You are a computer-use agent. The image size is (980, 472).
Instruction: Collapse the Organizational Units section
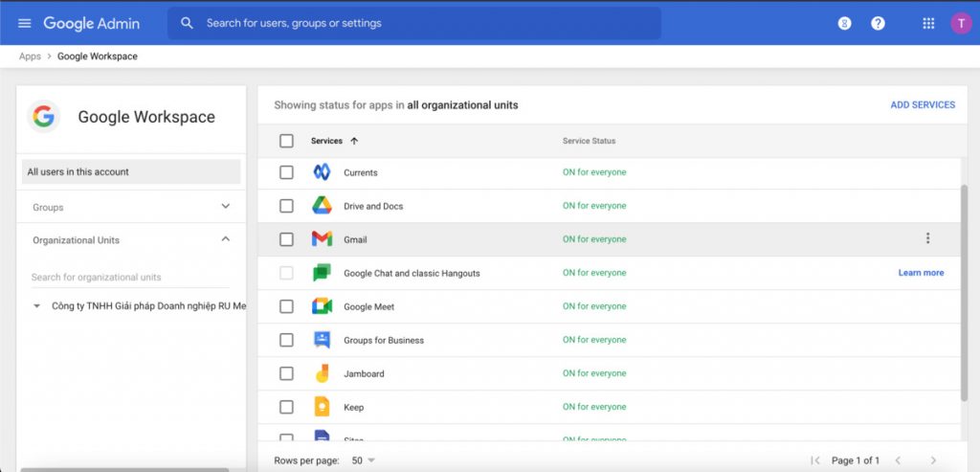coord(226,239)
